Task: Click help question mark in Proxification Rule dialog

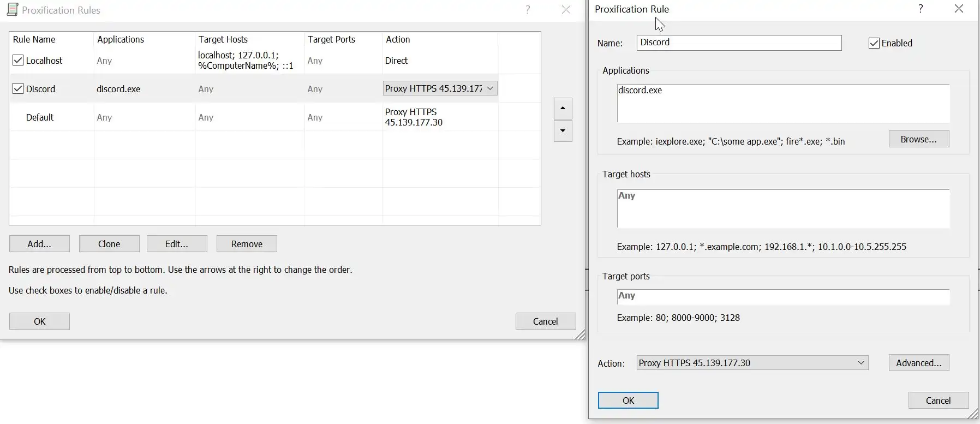Action: 921,9
